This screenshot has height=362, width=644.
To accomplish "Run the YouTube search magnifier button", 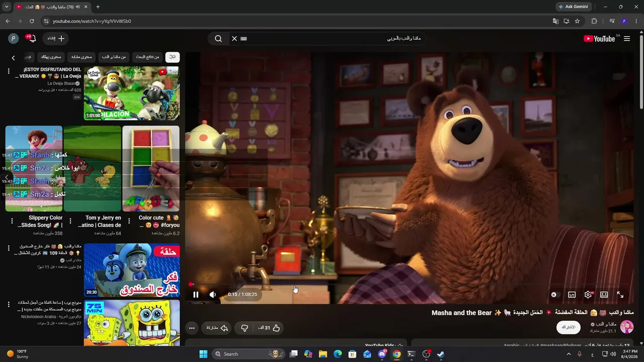I will [x=218, y=39].
